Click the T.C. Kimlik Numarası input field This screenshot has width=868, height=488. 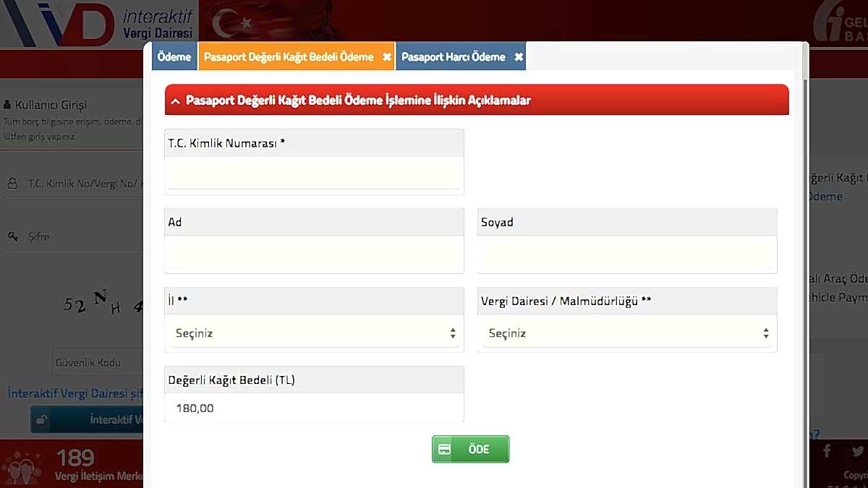314,174
